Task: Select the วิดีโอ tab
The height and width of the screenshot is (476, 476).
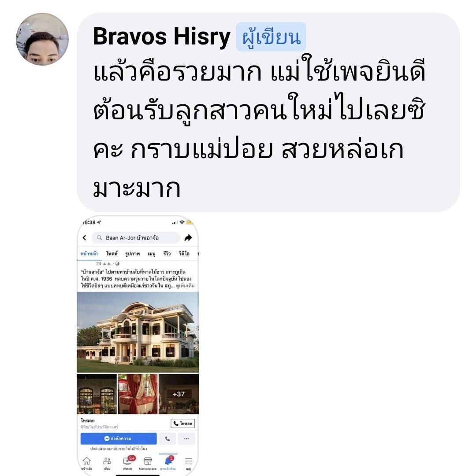Action: [x=184, y=254]
